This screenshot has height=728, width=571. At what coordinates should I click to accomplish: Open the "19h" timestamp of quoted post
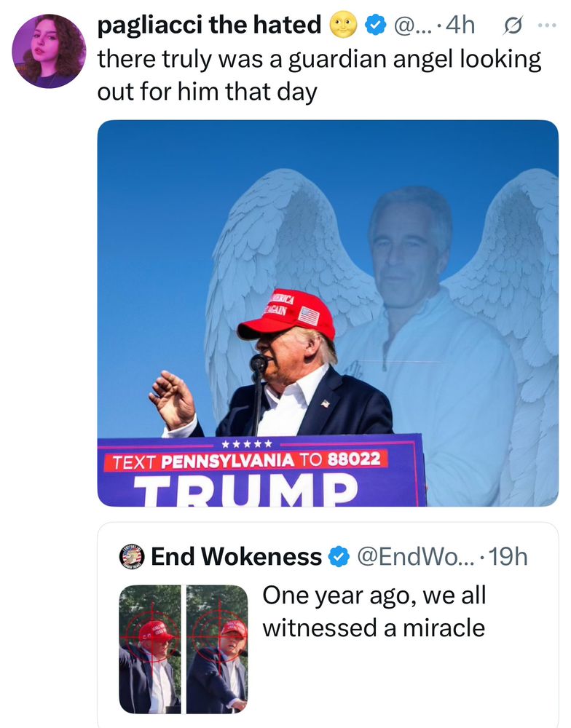pos(508,557)
